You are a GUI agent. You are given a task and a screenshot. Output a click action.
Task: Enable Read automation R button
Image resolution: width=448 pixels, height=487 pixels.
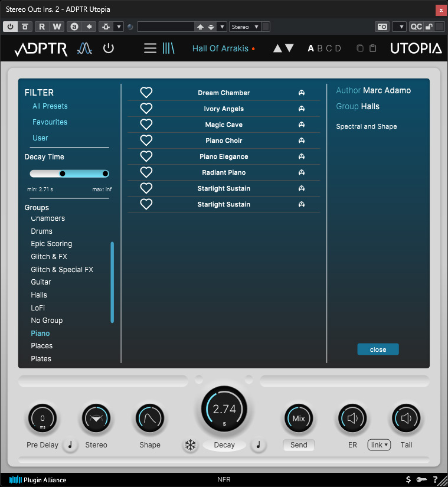point(42,27)
